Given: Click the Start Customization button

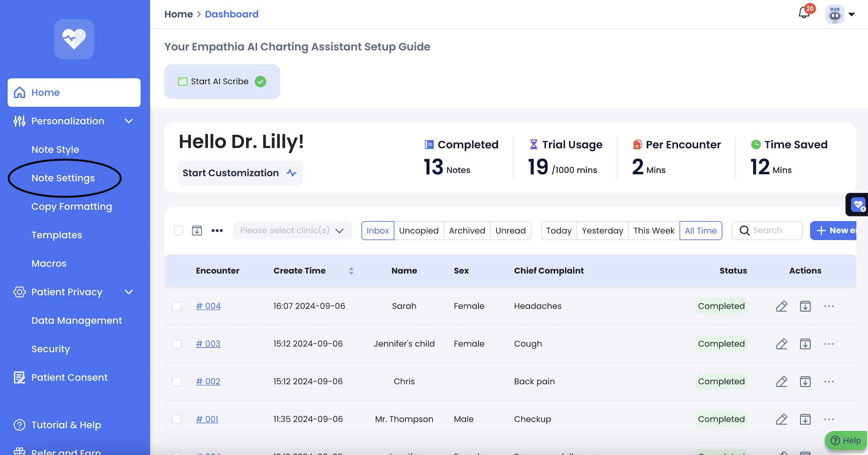Looking at the screenshot, I should tap(241, 173).
